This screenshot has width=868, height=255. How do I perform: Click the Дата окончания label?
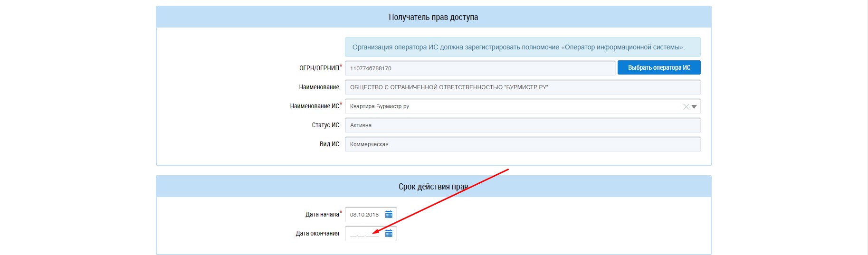[317, 234]
